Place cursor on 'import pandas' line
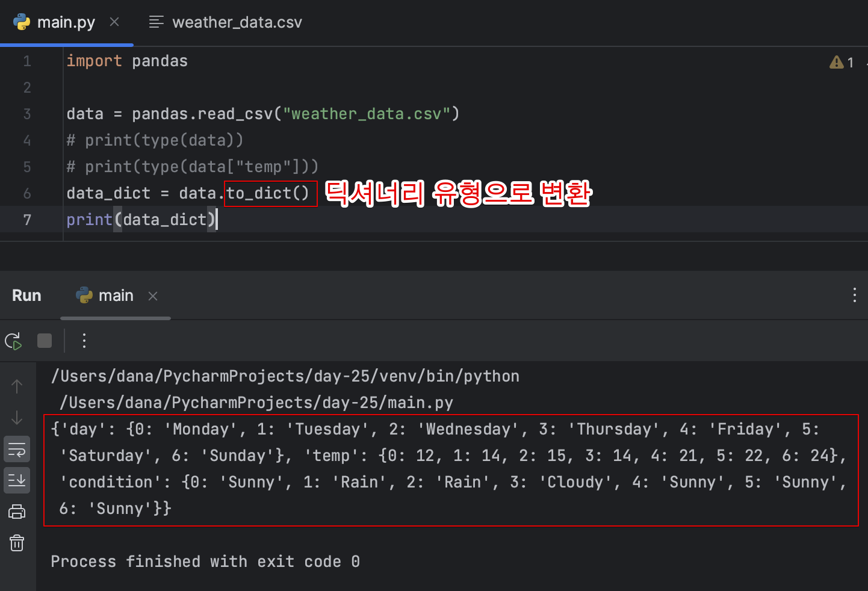This screenshot has height=591, width=868. pos(127,61)
